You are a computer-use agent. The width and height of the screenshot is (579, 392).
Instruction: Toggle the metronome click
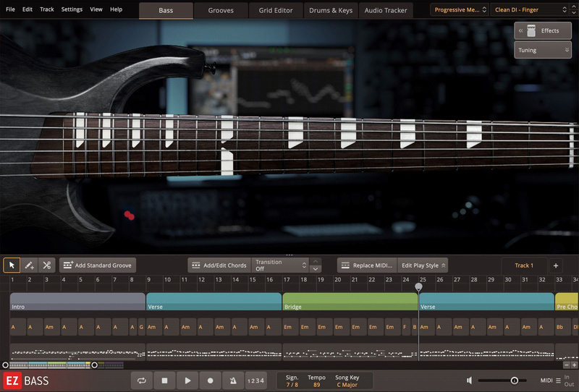coord(233,380)
